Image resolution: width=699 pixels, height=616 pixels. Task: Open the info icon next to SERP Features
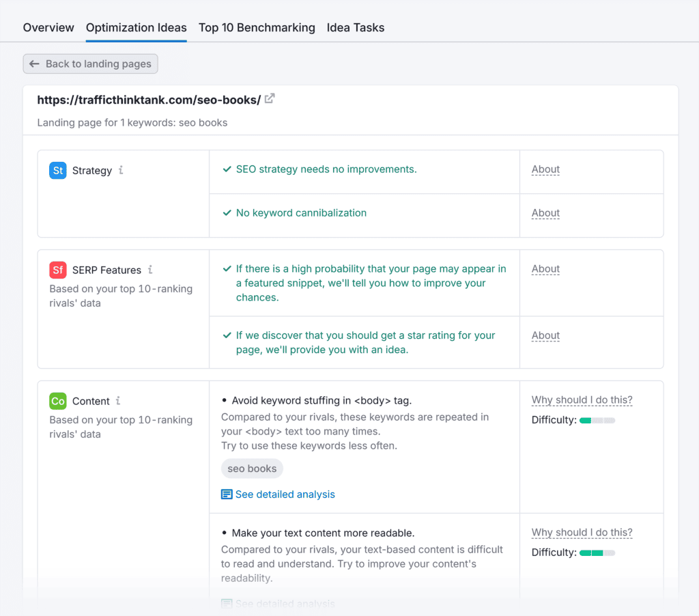(150, 270)
